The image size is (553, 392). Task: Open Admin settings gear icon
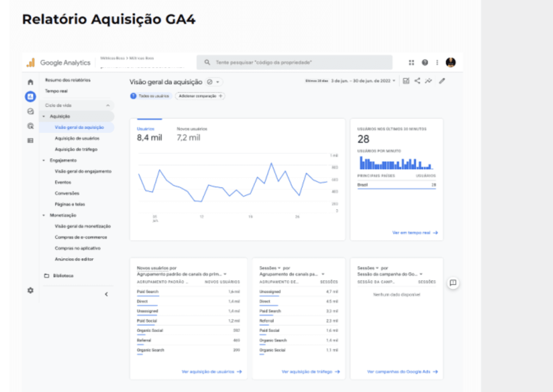click(x=30, y=290)
